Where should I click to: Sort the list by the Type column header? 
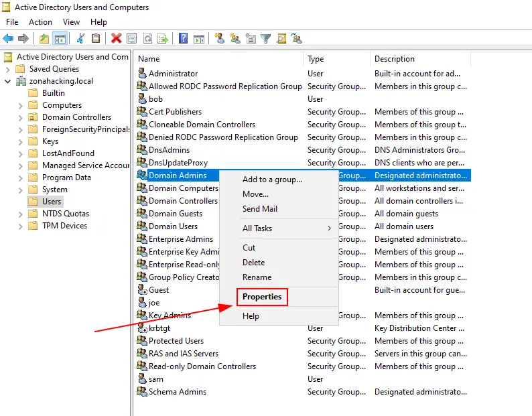pyautogui.click(x=316, y=59)
